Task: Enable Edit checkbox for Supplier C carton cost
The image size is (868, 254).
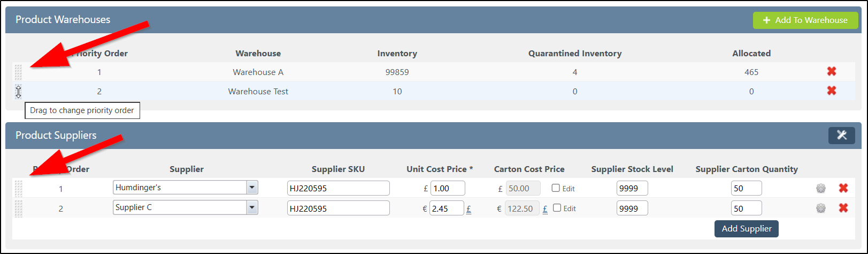Action: (x=557, y=208)
